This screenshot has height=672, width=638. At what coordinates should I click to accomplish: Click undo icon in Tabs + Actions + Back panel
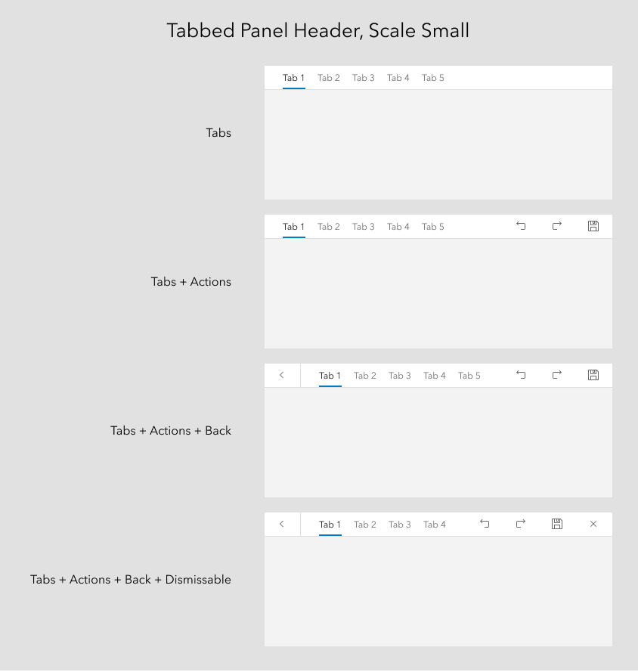(x=521, y=375)
